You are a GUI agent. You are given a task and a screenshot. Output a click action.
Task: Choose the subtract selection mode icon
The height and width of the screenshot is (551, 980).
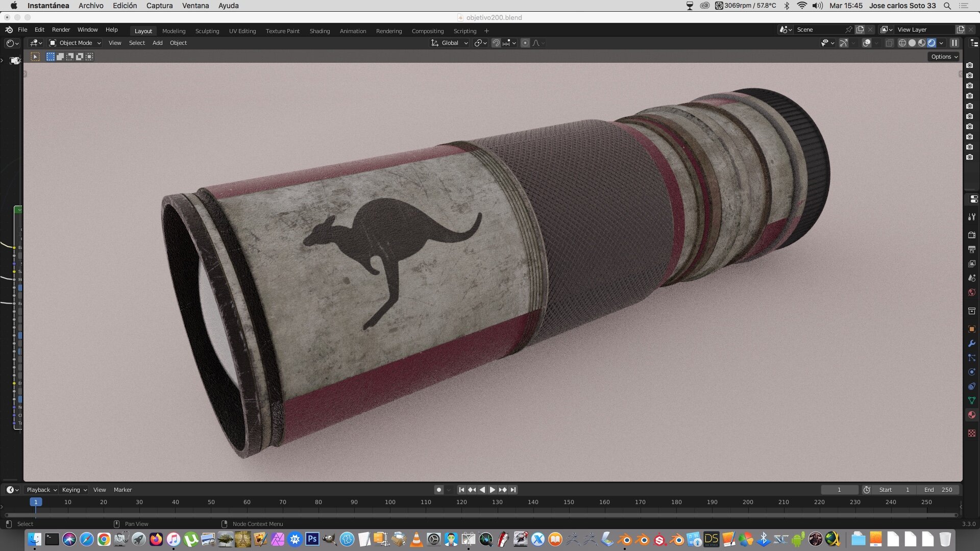coord(70,57)
